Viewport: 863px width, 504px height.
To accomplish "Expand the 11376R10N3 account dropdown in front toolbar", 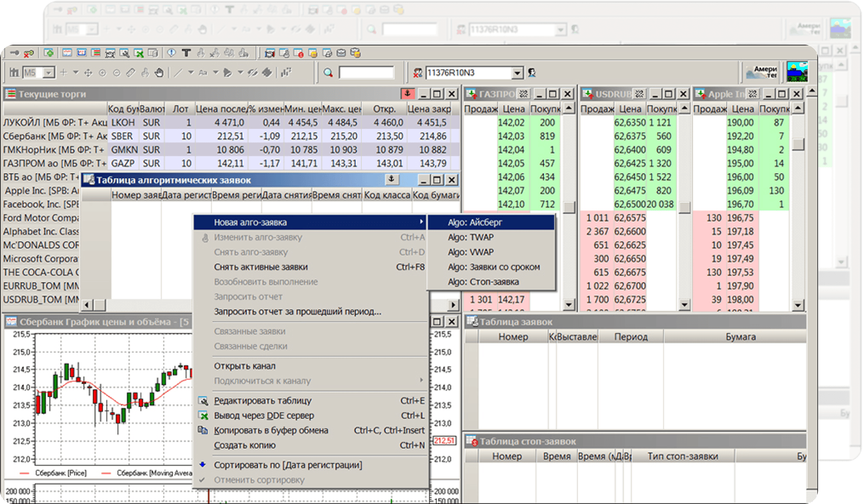I will [x=517, y=73].
